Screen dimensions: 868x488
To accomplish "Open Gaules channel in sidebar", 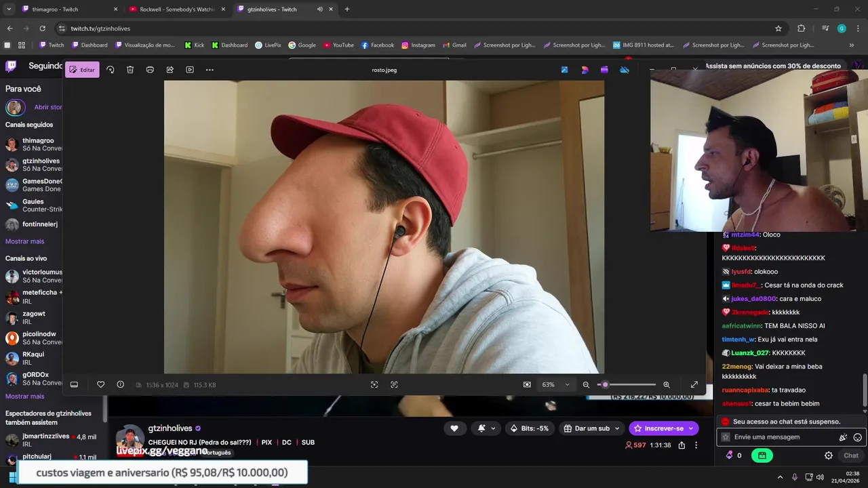I will (34, 205).
